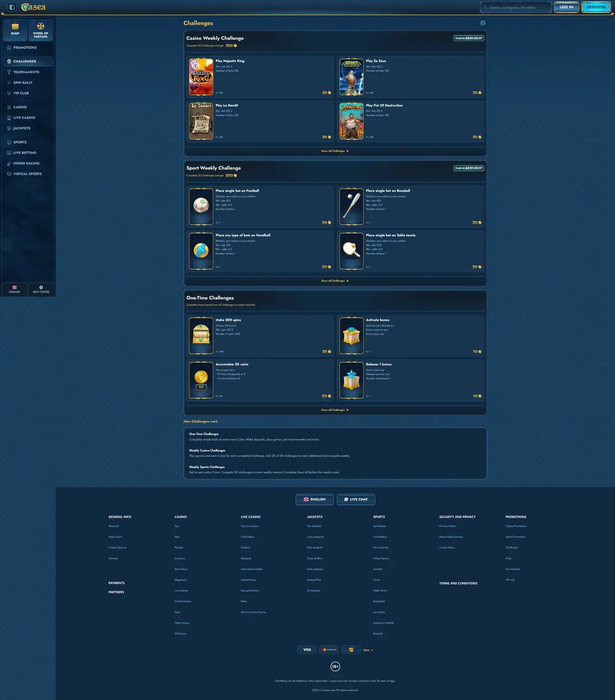Open the Hot Jackpots footer link
The image size is (615, 700).
314,526
